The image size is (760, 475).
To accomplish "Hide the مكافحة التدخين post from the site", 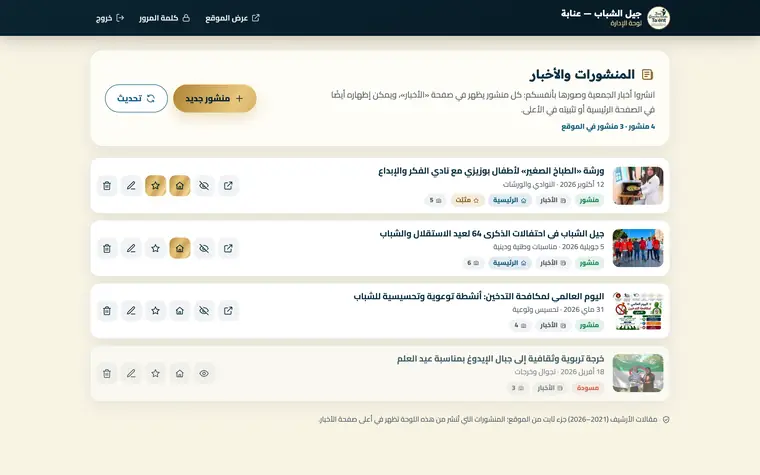I will [204, 311].
